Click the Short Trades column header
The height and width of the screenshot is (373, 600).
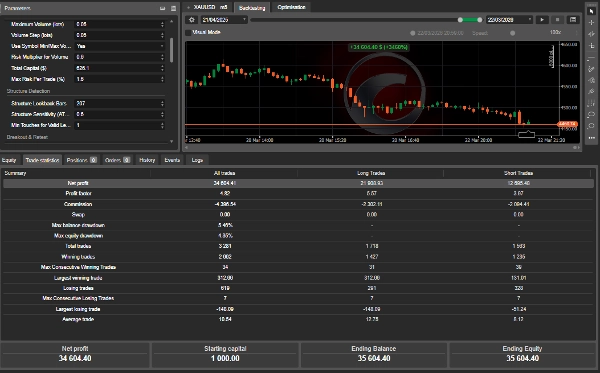(518, 173)
